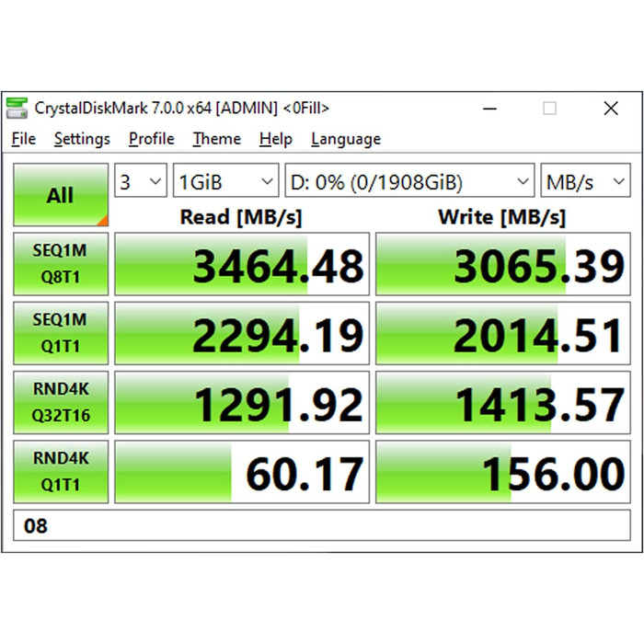Open the drive selector showing D: 0%

(x=410, y=180)
